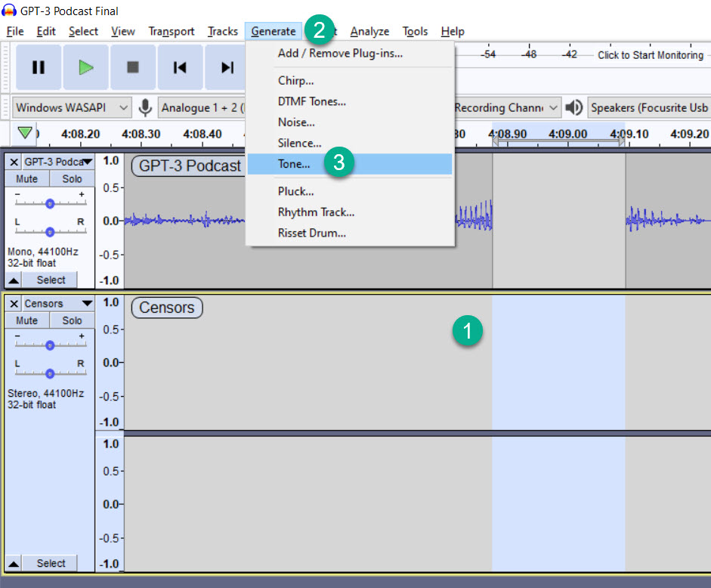Open the Analyze menu
711x588 pixels.
pos(369,31)
